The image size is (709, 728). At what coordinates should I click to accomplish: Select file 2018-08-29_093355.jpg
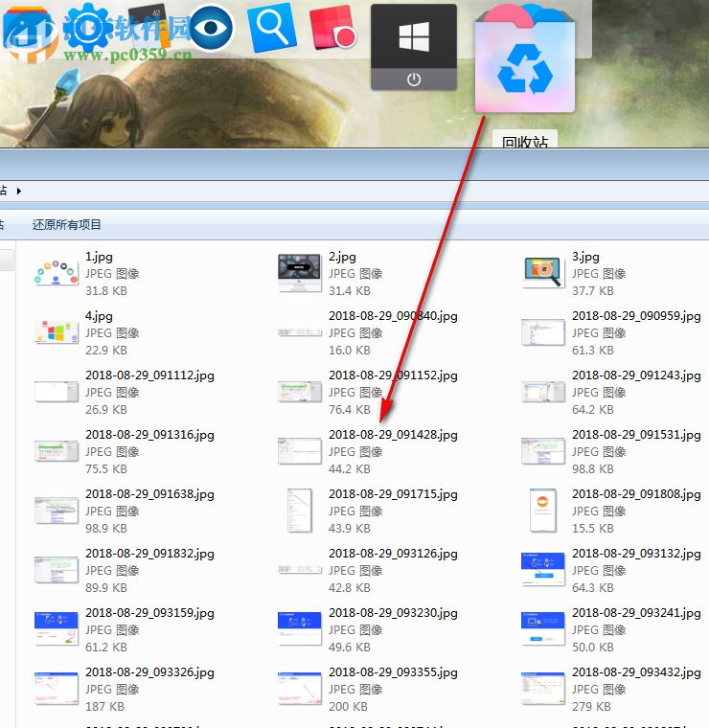[x=367, y=689]
